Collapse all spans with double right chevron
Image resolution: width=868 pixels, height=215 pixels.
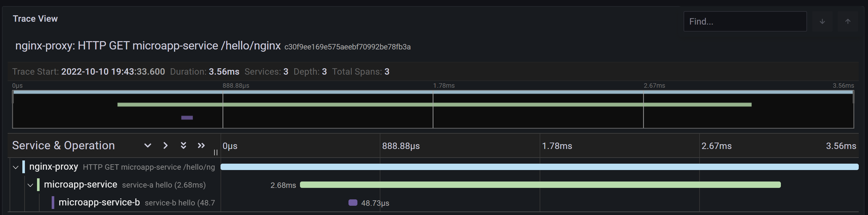(201, 145)
